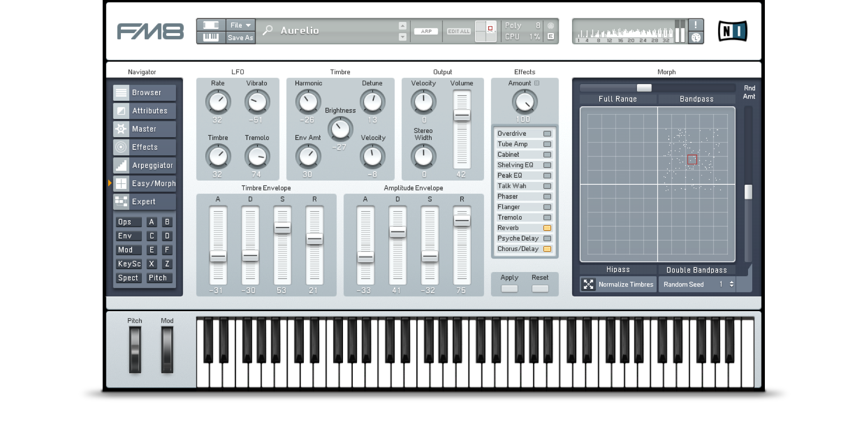Click the Normalize Timbres arrows icon
The width and height of the screenshot is (868, 426).
[x=588, y=284]
